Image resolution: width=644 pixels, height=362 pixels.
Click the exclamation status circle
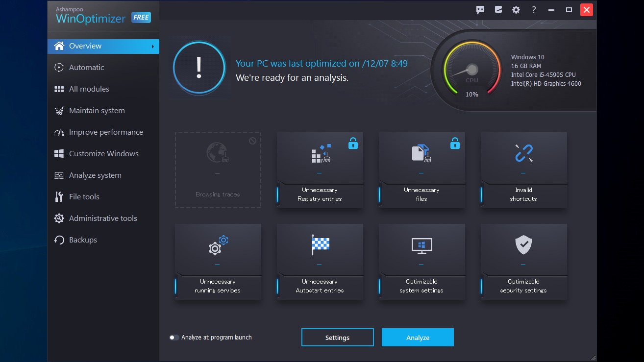[x=199, y=68]
